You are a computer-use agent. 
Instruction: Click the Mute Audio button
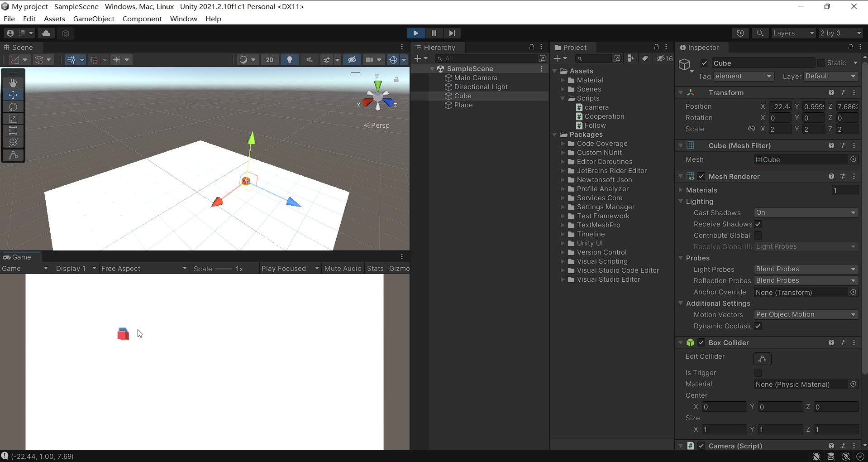343,269
